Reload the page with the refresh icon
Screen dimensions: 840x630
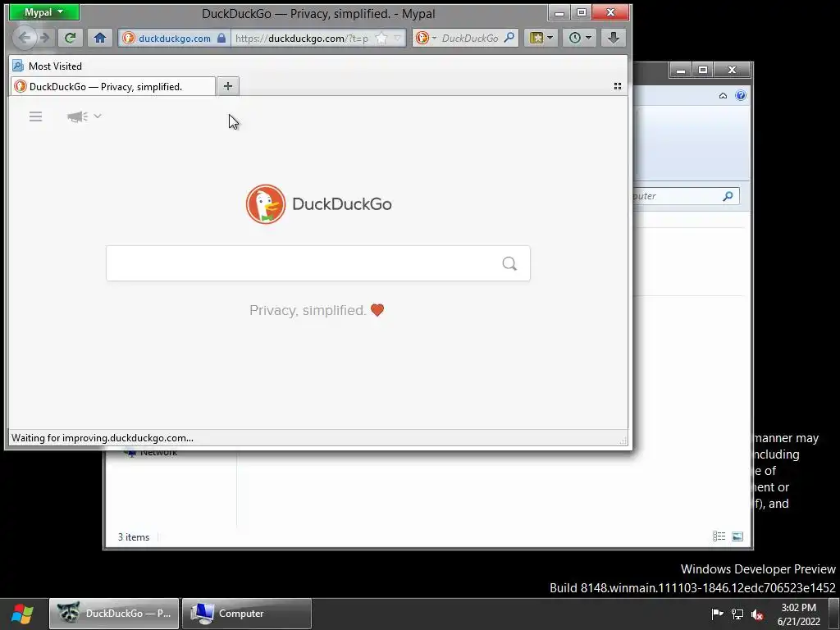pos(71,38)
